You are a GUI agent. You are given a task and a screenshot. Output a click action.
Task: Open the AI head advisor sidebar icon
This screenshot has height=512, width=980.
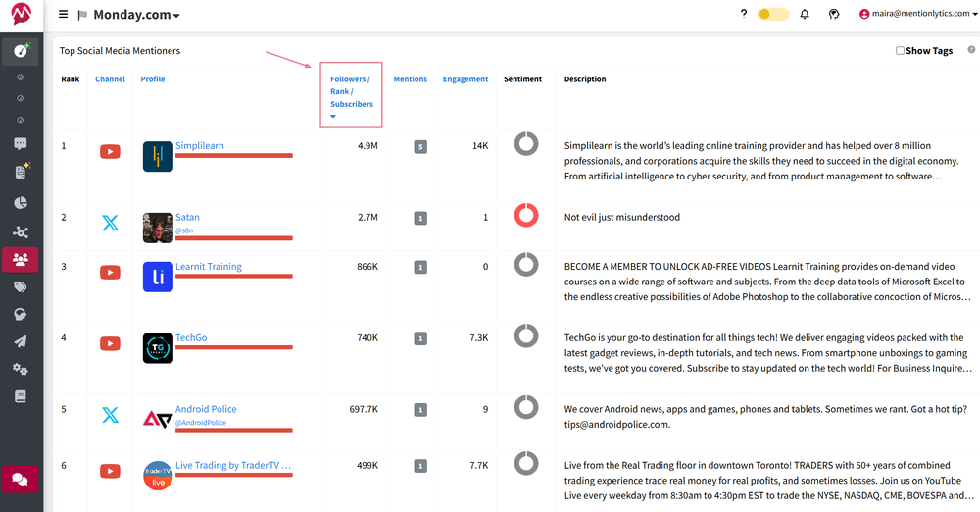(x=21, y=314)
